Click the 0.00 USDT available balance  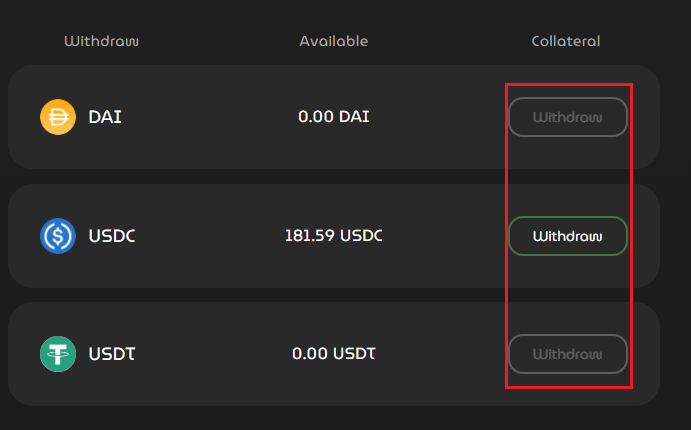tap(333, 354)
